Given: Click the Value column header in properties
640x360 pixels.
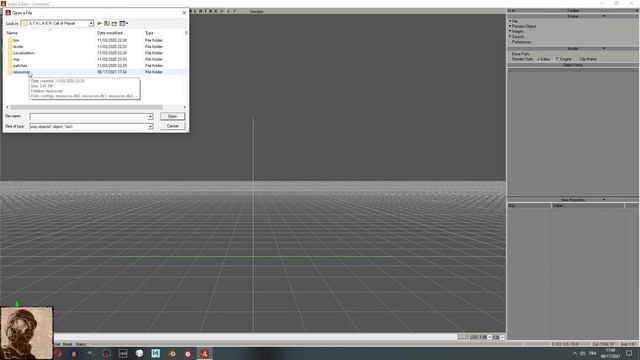Looking at the screenshot, I should tap(588, 206).
